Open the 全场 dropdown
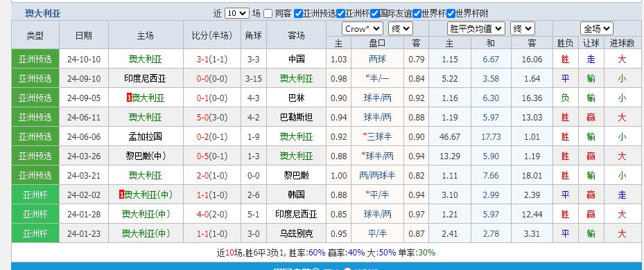 tap(596, 28)
